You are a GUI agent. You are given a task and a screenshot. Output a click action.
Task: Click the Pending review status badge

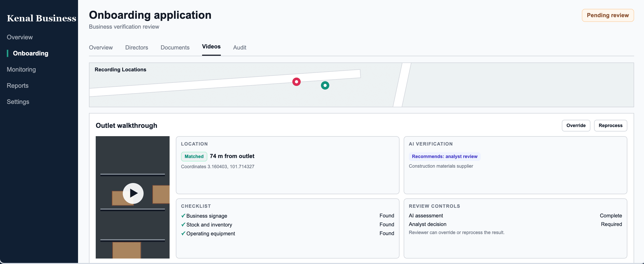pos(608,15)
